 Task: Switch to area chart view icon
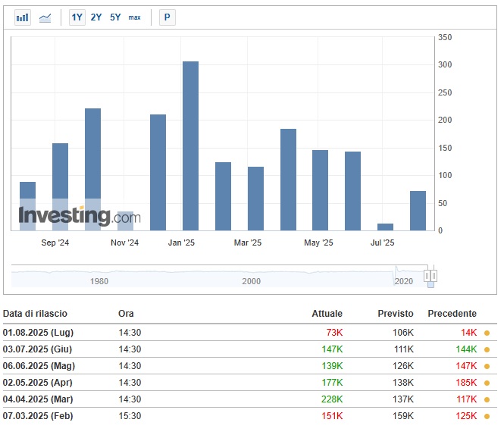[x=45, y=17]
